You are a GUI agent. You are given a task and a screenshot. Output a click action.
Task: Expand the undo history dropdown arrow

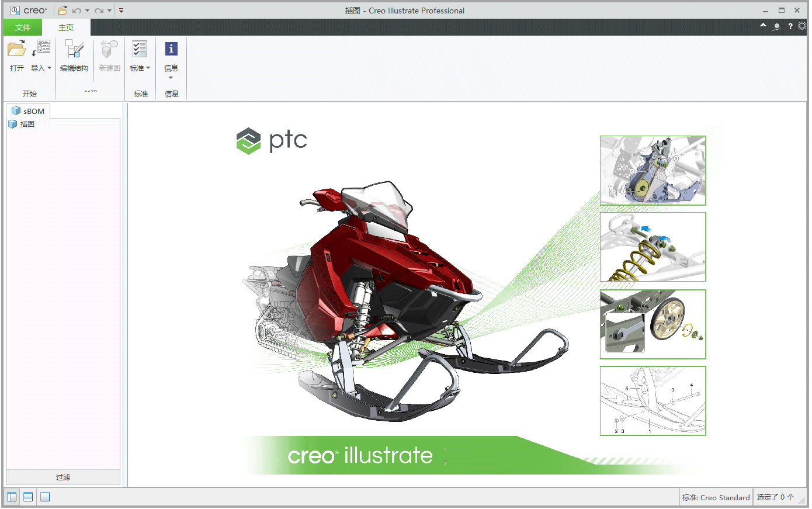click(87, 11)
